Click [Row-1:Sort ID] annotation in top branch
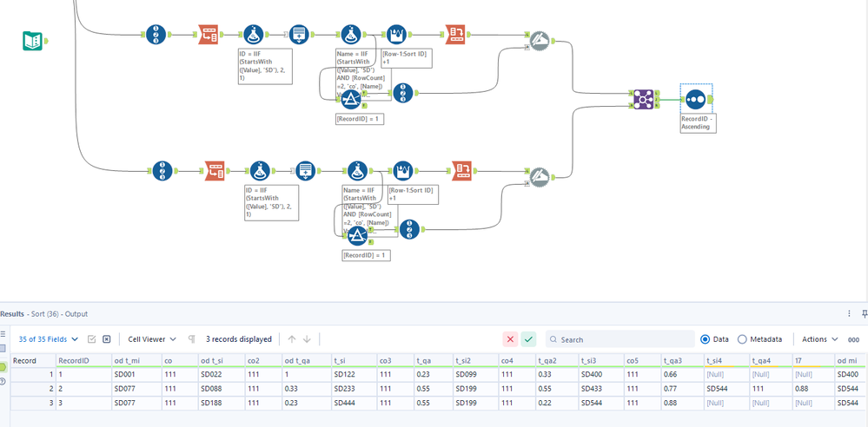 407,58
